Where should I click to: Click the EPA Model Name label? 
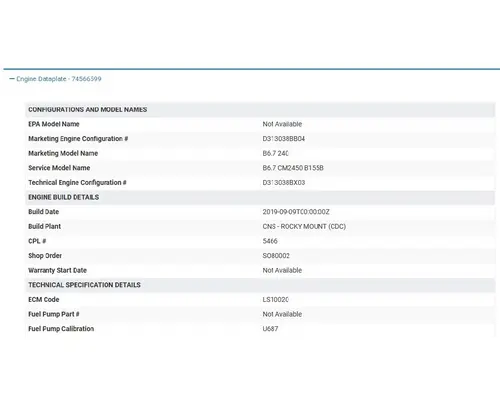tap(54, 124)
